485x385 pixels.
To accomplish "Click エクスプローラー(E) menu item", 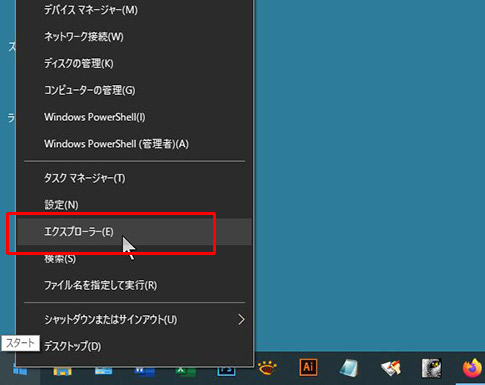I will [134, 232].
